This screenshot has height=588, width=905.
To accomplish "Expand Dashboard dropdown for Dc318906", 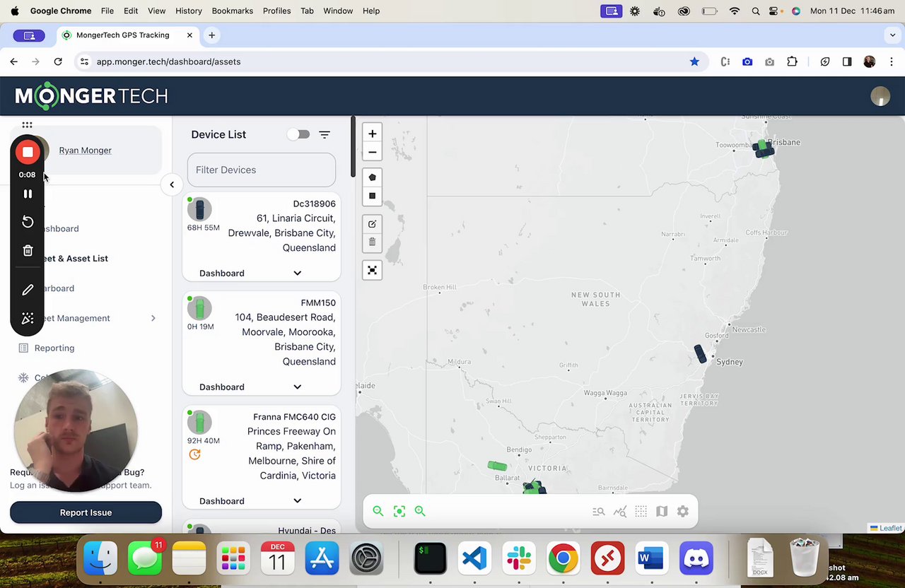I will coord(297,273).
